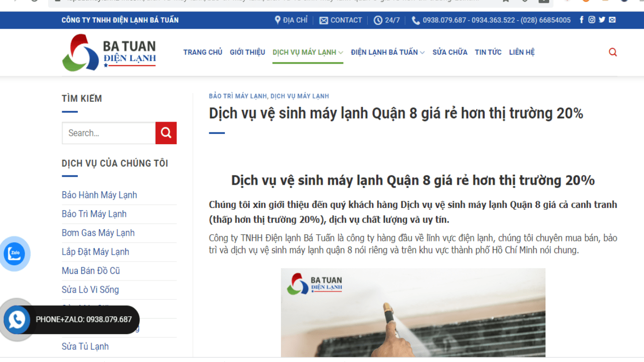The width and height of the screenshot is (644, 362).
Task: Open site search via the red magnifier icon
Action: click(613, 52)
